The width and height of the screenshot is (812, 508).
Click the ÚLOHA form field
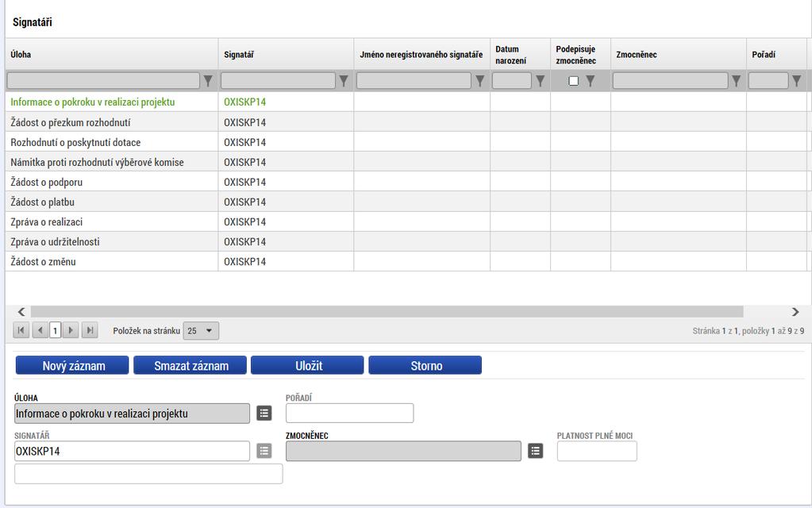[132, 414]
